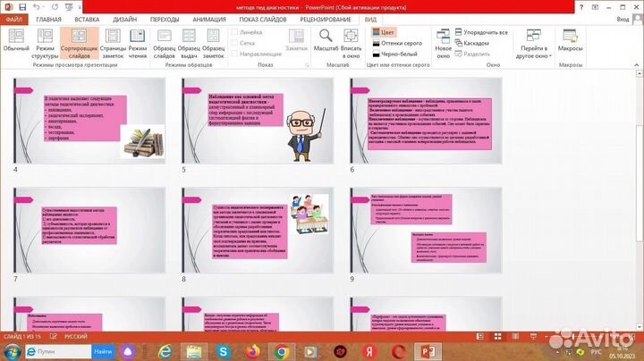Arrange windows Каскадом
This screenshot has height=361, width=644.
pos(472,43)
